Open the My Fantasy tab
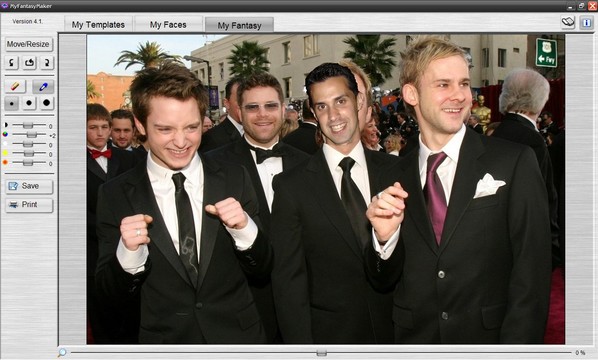The width and height of the screenshot is (598, 360). coord(240,25)
